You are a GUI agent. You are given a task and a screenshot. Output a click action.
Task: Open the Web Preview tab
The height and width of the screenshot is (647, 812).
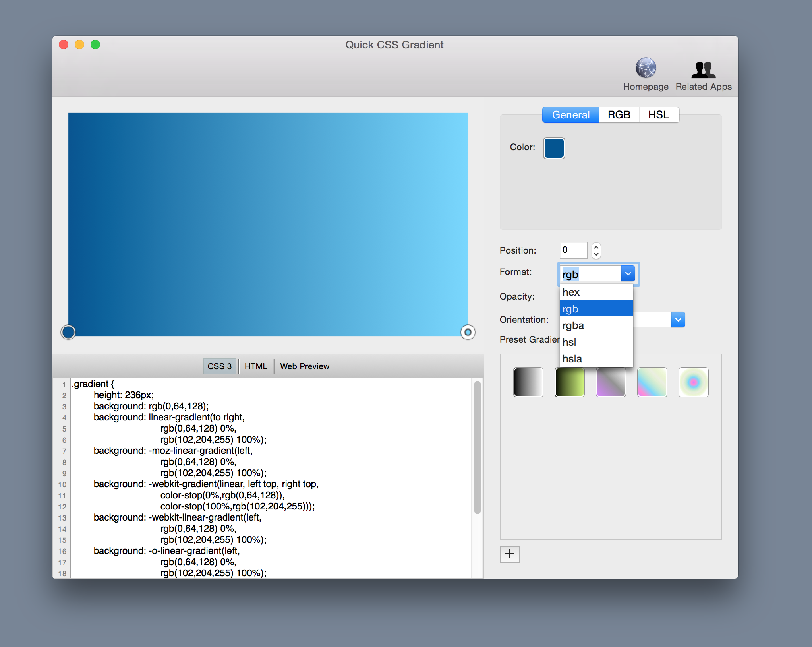(305, 366)
